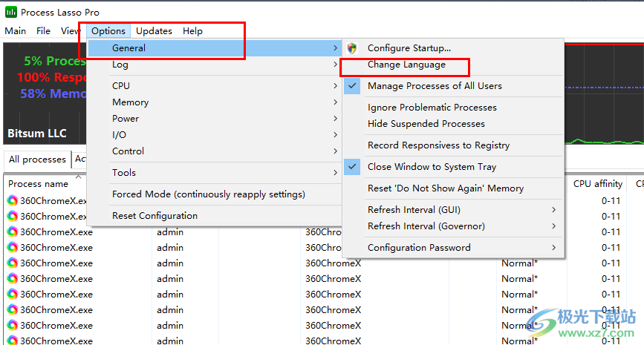Toggle Ignore Problematic Processes
The image size is (644, 345).
(x=453, y=108)
